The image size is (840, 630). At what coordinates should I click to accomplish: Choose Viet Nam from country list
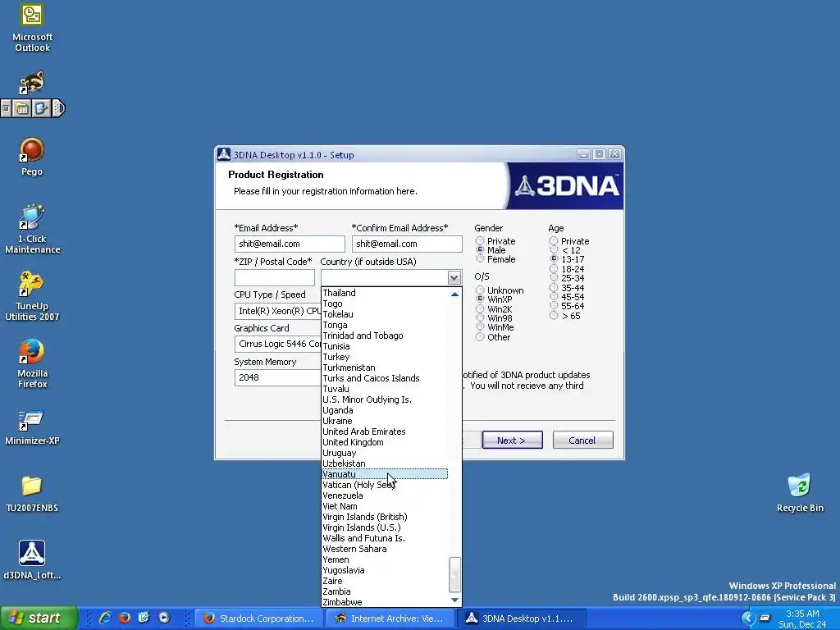click(x=385, y=506)
